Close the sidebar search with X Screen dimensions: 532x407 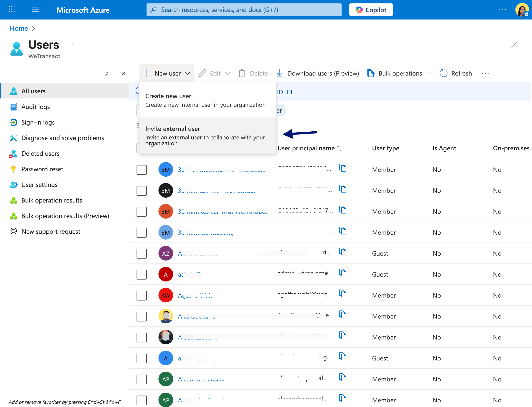107,73
